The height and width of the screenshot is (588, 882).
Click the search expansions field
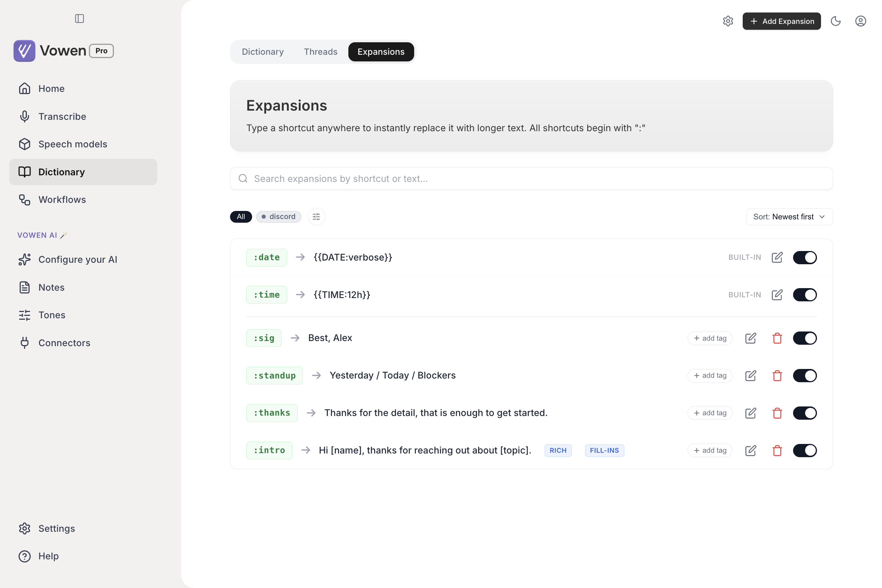point(531,179)
